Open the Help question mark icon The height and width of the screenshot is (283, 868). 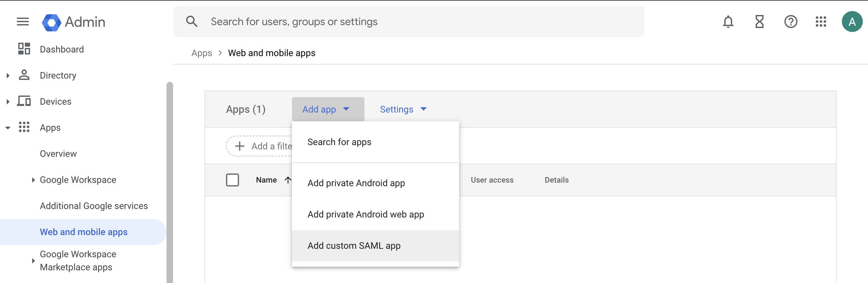coord(791,22)
